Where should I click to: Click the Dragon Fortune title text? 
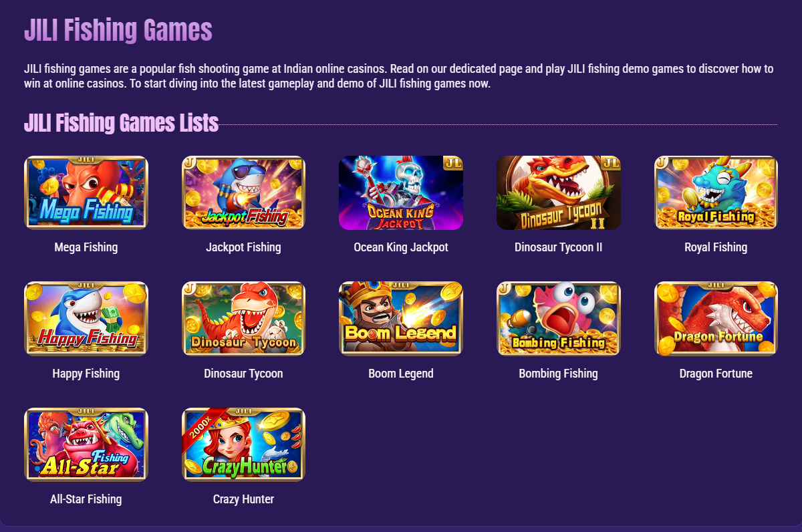716,374
